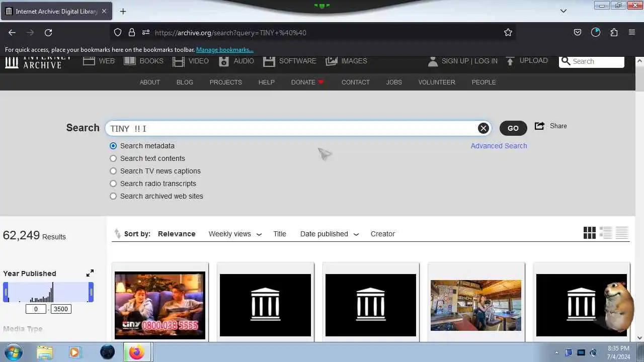Image resolution: width=644 pixels, height=362 pixels.
Task: Open File Explorer from the taskbar
Action: (45, 352)
